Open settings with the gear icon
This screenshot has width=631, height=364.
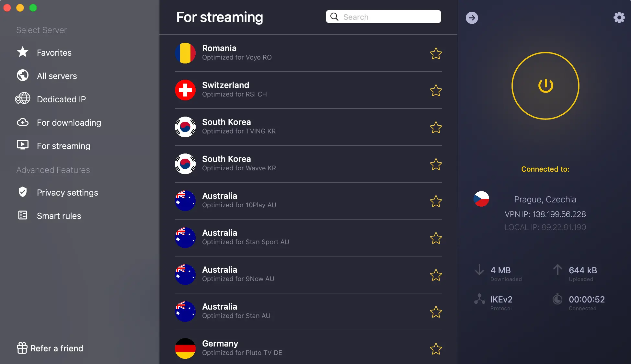619,17
